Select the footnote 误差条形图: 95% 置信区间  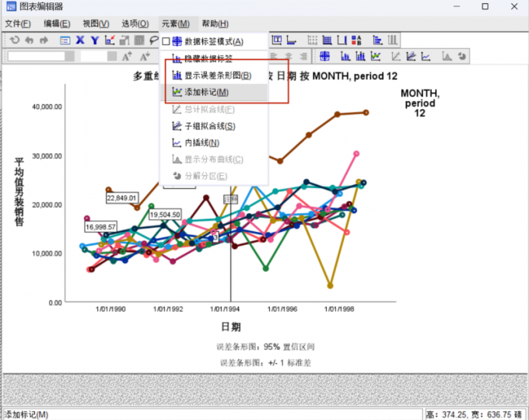click(265, 347)
